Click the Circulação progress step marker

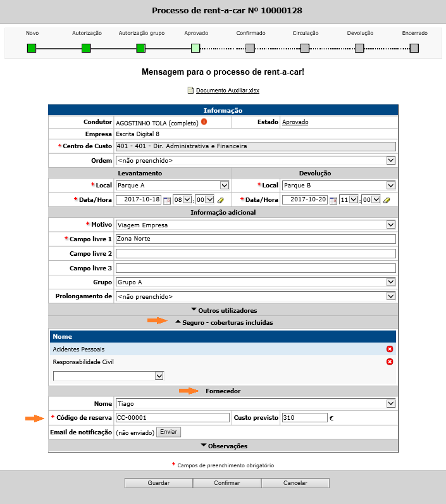(305, 49)
